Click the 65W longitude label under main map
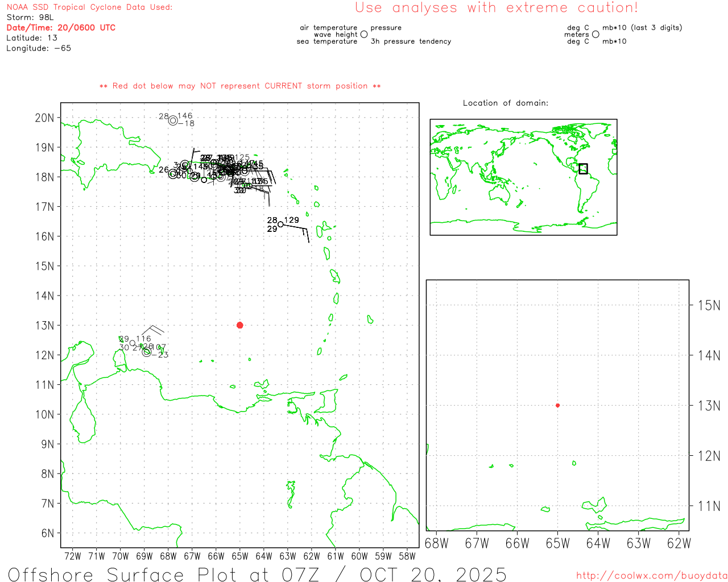This screenshot has height=582, width=728. click(240, 556)
